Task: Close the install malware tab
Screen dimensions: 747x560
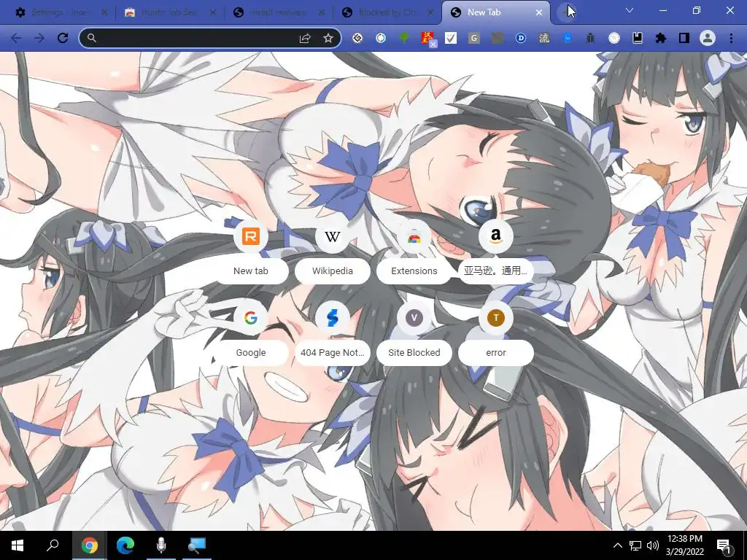Action: point(322,12)
